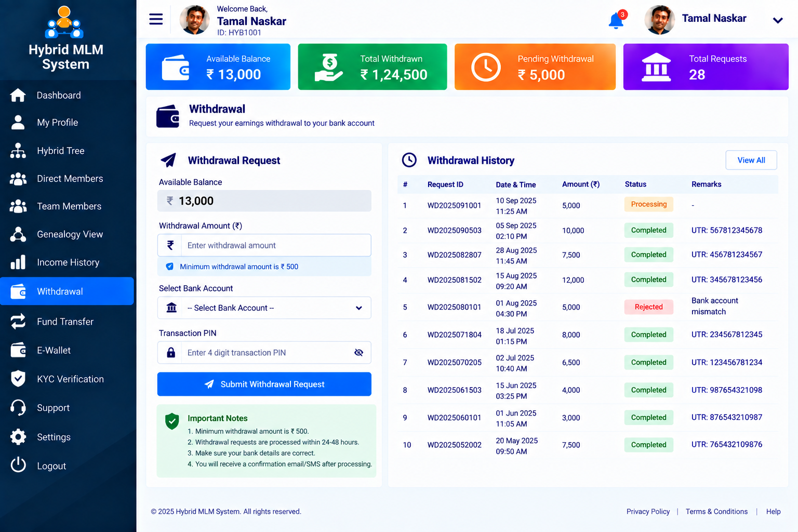Click the Processing status badge
This screenshot has width=798, height=532.
click(x=648, y=204)
